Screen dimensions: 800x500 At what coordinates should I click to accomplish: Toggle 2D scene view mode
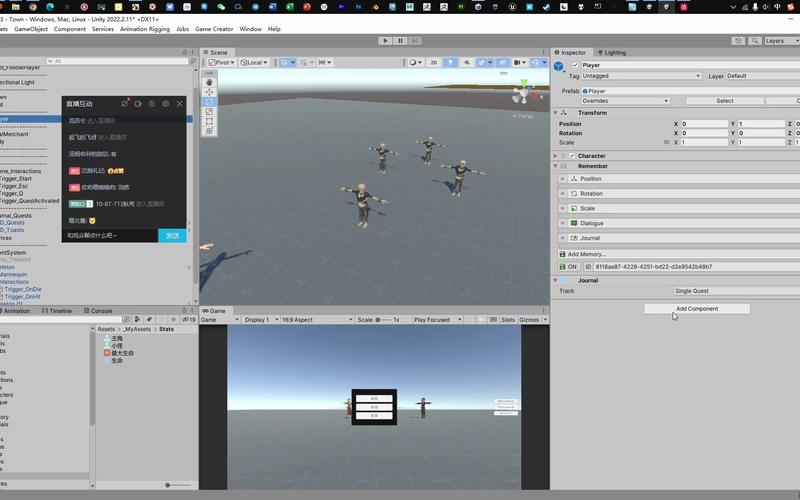pyautogui.click(x=434, y=62)
